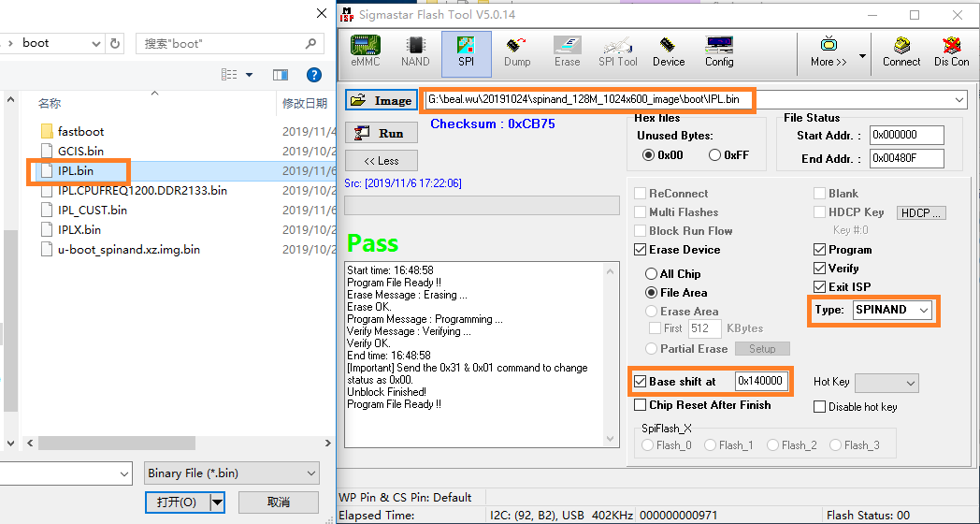The width and height of the screenshot is (980, 524).
Task: Select the eMMC flash mode icon
Action: point(365,51)
